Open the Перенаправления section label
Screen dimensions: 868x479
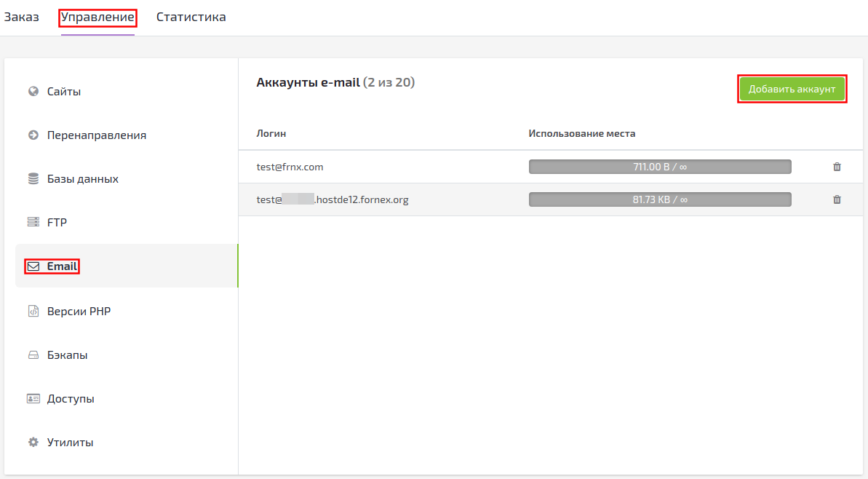coord(97,135)
